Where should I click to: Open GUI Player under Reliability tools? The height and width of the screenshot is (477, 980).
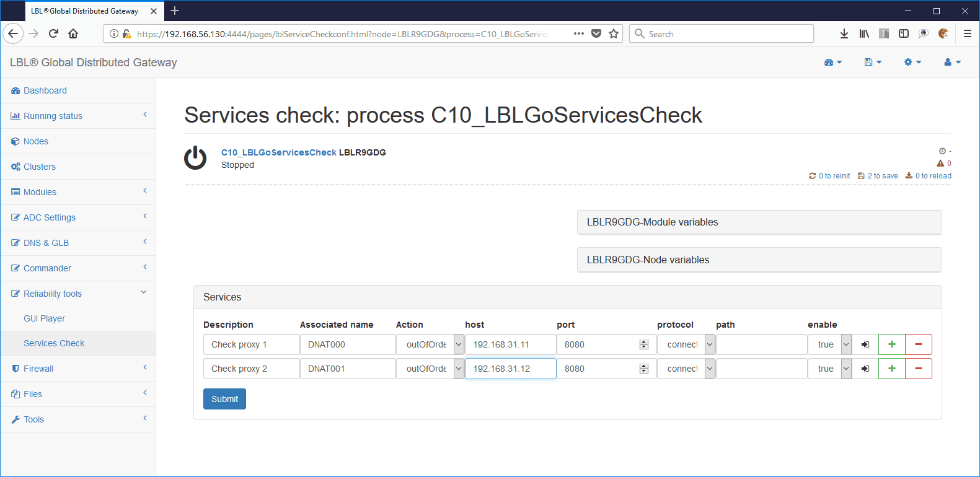tap(78, 318)
